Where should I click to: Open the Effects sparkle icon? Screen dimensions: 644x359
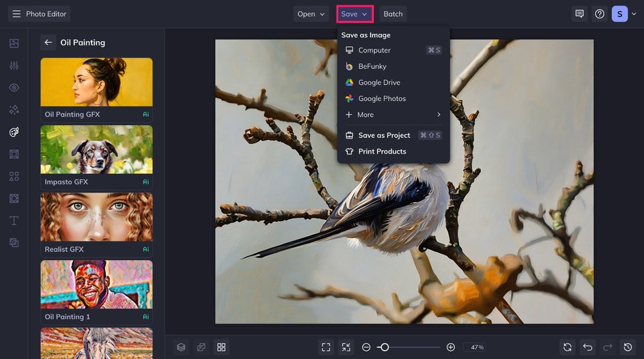point(14,110)
